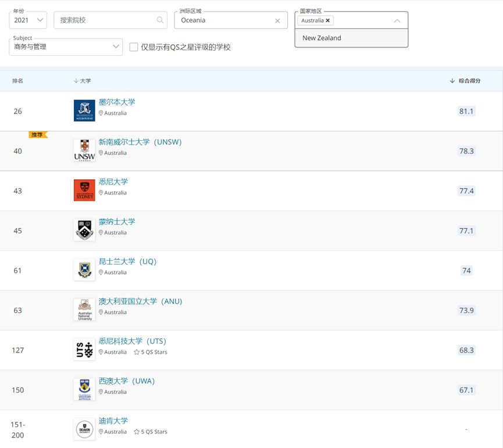Click UTS 5 QS Stars badge
Viewport: 503px width, 448px height.
coord(151,352)
